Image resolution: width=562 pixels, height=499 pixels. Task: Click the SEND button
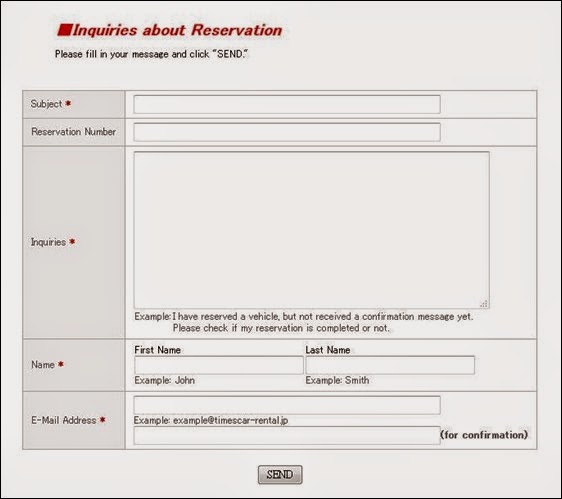pos(280,475)
